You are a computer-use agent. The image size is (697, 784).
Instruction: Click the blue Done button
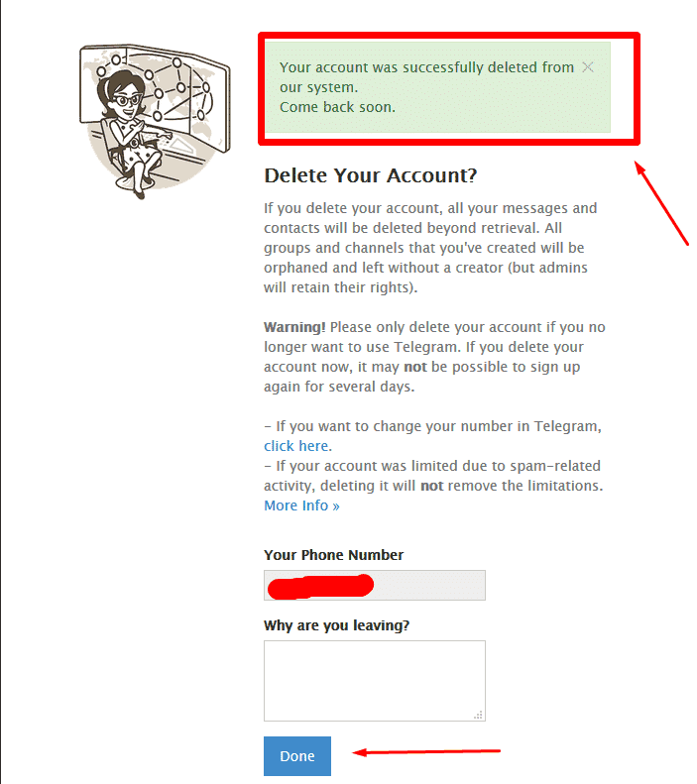pos(297,756)
